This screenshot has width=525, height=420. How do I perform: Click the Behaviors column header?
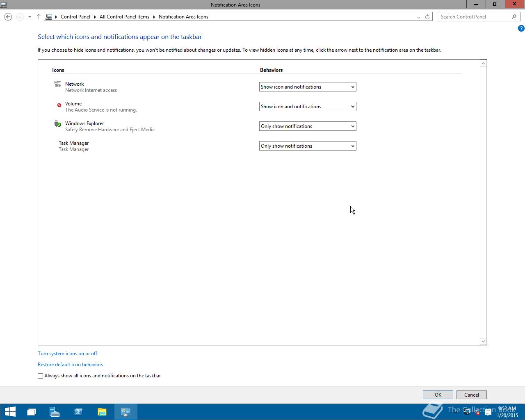272,70
